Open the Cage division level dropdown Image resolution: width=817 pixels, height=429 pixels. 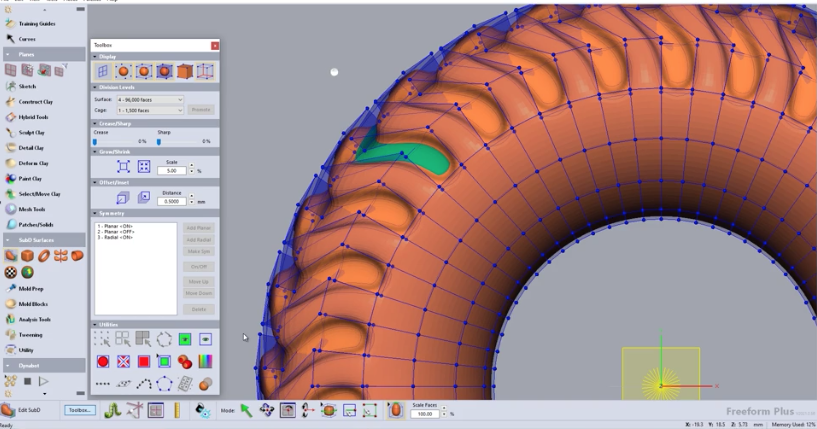pos(150,111)
